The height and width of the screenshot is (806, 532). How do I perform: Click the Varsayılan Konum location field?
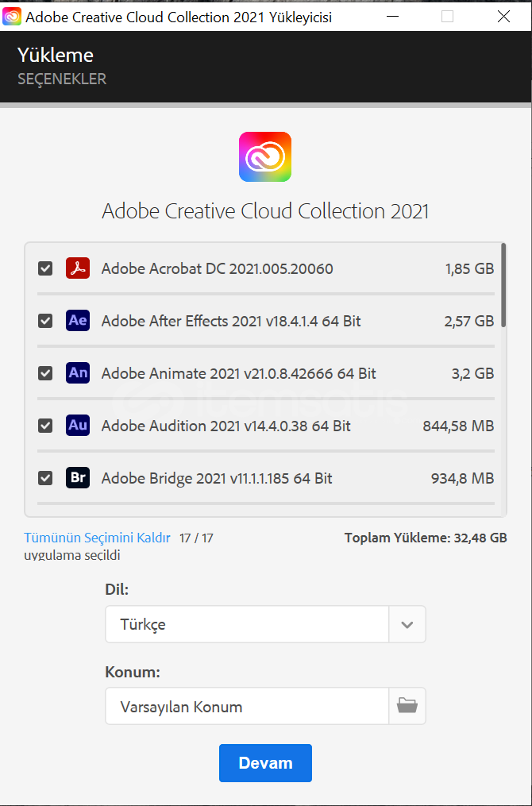(x=247, y=706)
